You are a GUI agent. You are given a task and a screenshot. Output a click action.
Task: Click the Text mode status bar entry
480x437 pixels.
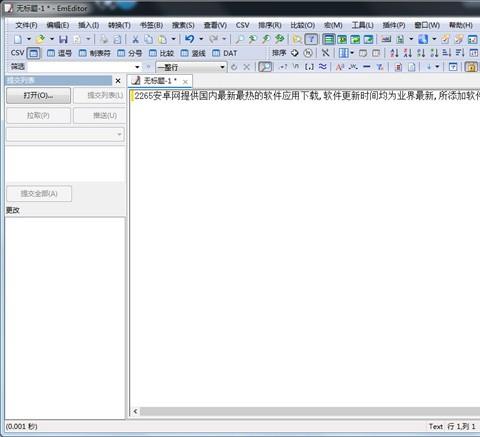click(436, 426)
